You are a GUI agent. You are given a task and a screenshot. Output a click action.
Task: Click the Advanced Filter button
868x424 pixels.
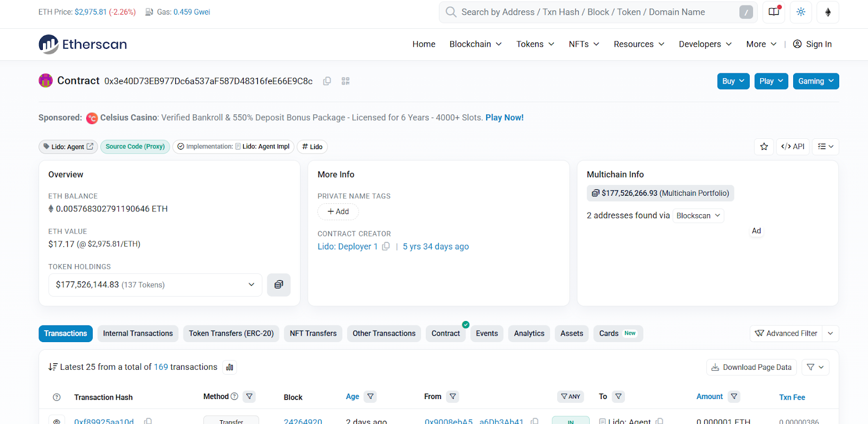pyautogui.click(x=786, y=333)
